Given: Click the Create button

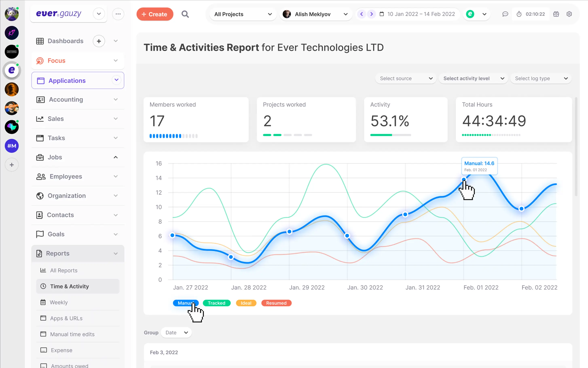Looking at the screenshot, I should coord(155,14).
